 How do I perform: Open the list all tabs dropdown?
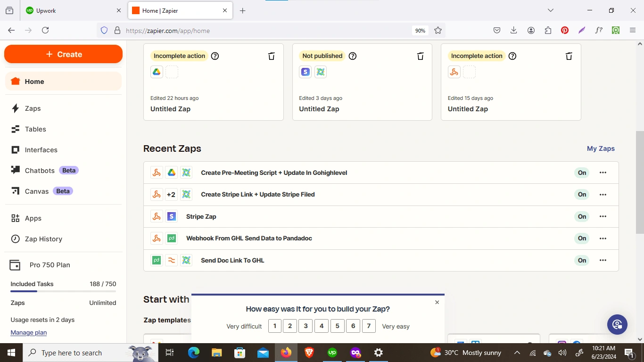pos(550,10)
